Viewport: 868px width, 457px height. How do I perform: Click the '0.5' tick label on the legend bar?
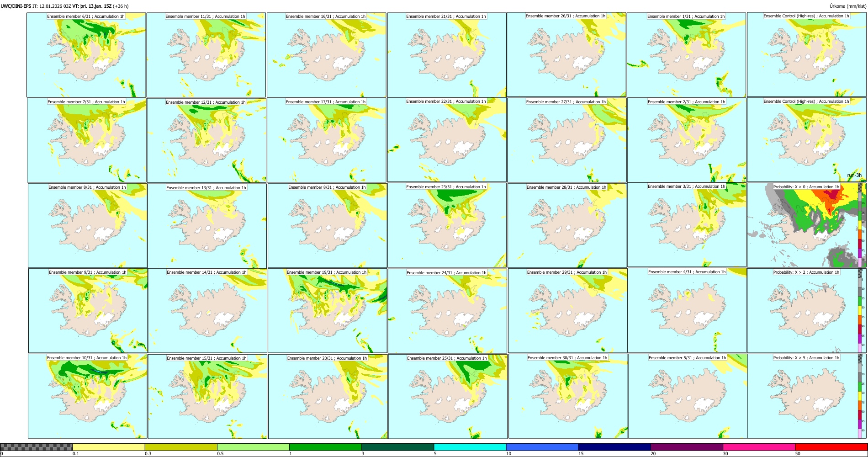point(220,454)
